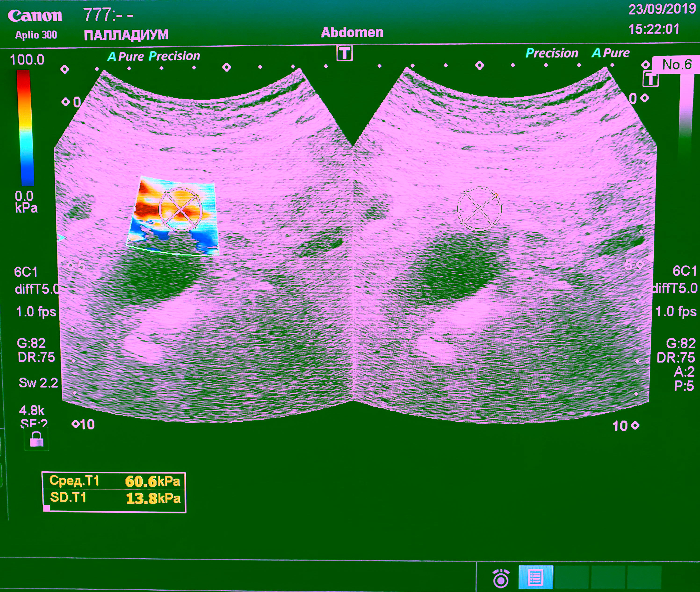Click the right G:82 gain value
This screenshot has width=700, height=592.
click(x=681, y=343)
